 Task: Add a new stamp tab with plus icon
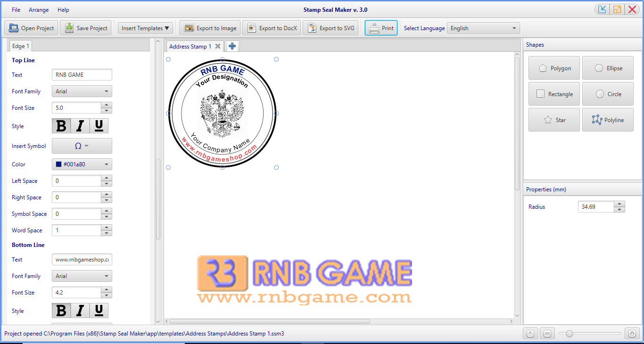[232, 46]
